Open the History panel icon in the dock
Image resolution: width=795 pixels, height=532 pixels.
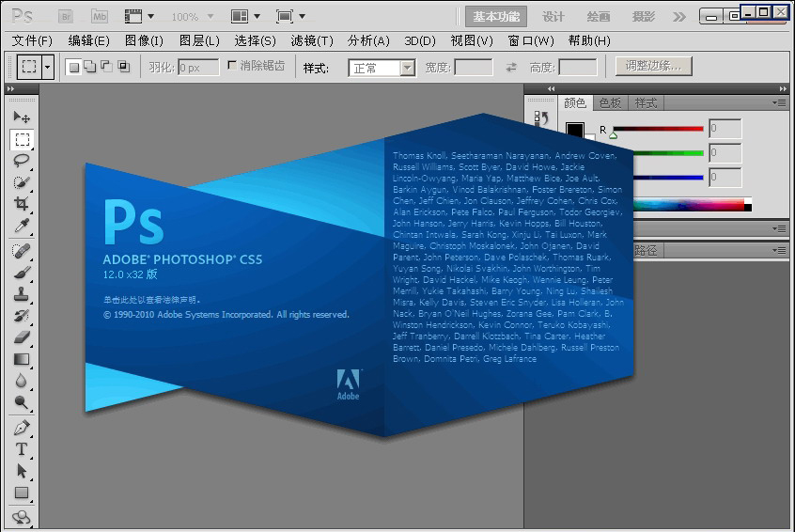pyautogui.click(x=541, y=118)
